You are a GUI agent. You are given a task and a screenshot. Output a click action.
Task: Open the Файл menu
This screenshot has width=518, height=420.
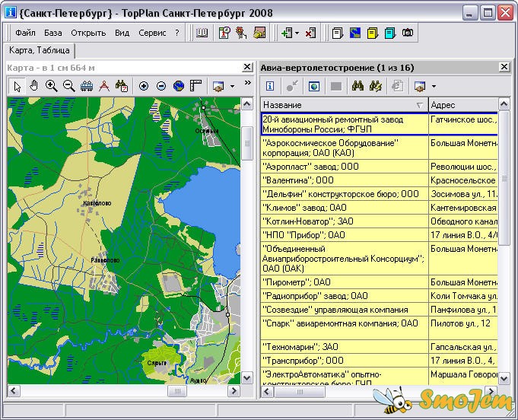coord(25,33)
